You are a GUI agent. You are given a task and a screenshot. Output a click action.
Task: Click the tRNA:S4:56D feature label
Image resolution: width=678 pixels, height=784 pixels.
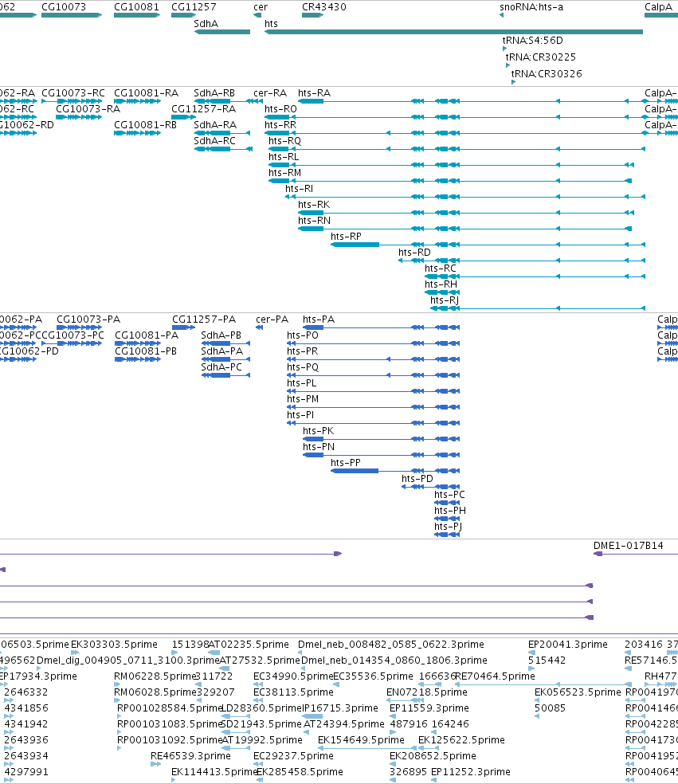click(532, 41)
